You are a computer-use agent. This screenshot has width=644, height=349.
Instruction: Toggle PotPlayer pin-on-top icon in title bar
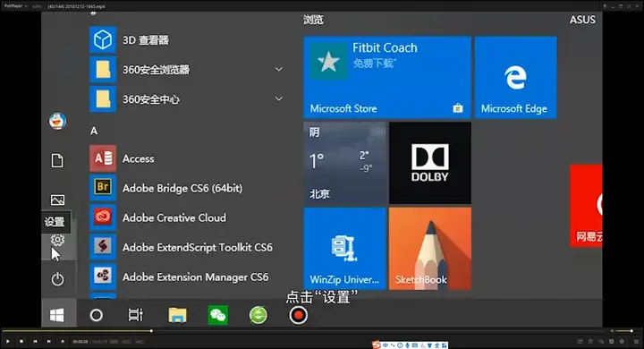point(605,6)
